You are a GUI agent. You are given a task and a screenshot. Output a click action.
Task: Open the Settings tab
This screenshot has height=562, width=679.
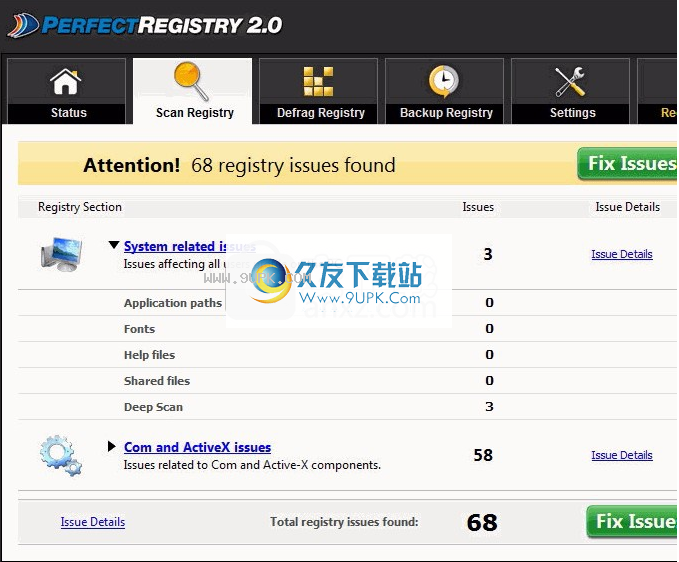tap(570, 91)
